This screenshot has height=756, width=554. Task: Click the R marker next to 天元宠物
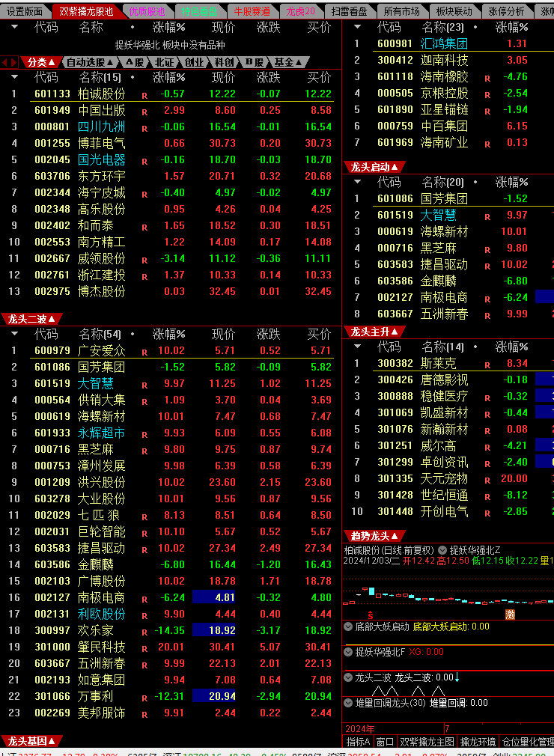487,481
